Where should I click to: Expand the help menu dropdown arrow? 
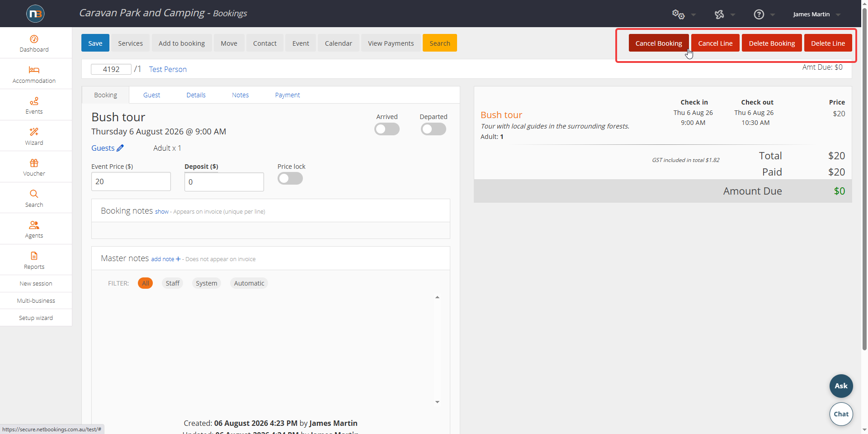pos(773,15)
